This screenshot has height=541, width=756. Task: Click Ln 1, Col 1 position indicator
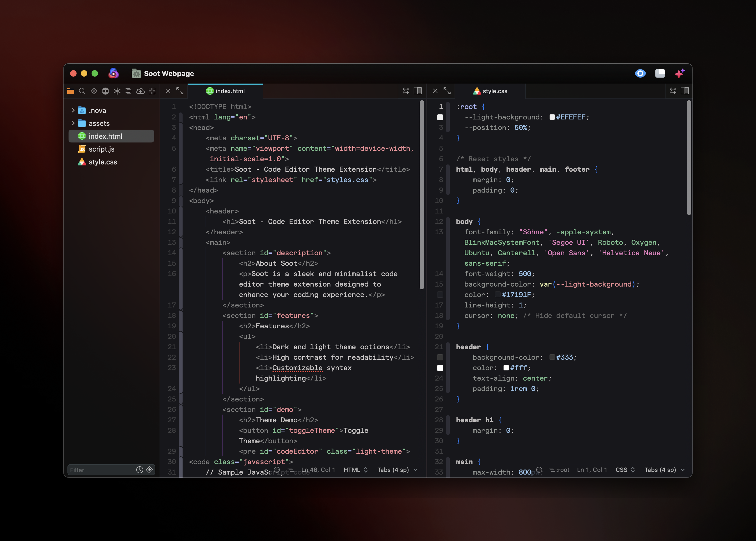point(592,470)
